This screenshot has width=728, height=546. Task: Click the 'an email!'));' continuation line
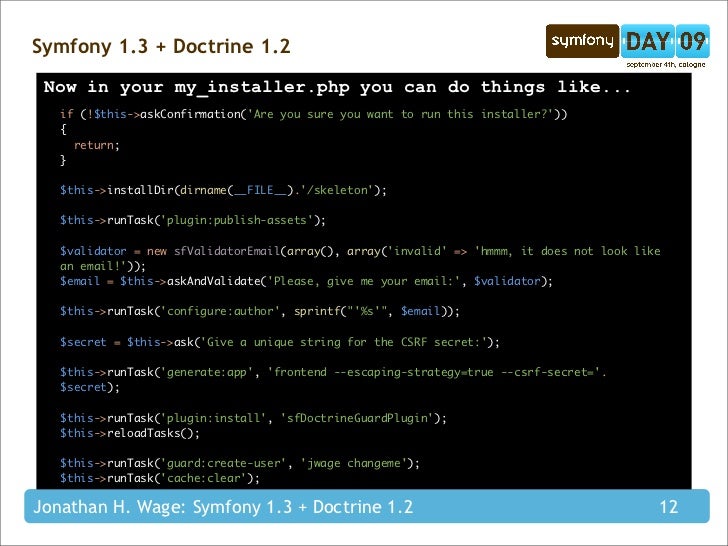point(103,266)
